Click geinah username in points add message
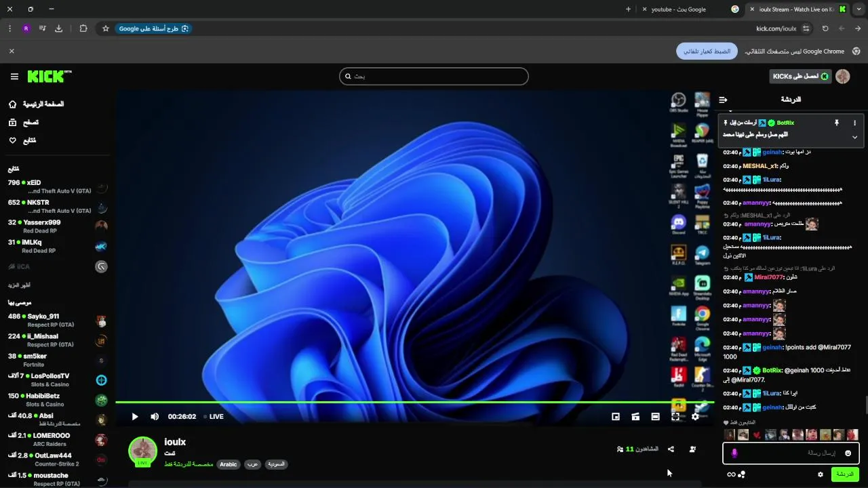The image size is (868, 488). pos(772,348)
